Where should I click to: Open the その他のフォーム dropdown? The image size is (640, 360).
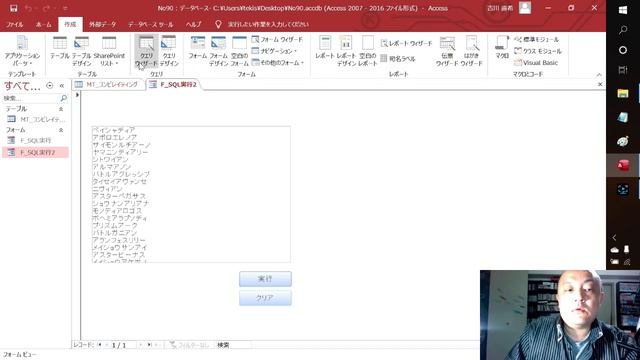[278, 62]
